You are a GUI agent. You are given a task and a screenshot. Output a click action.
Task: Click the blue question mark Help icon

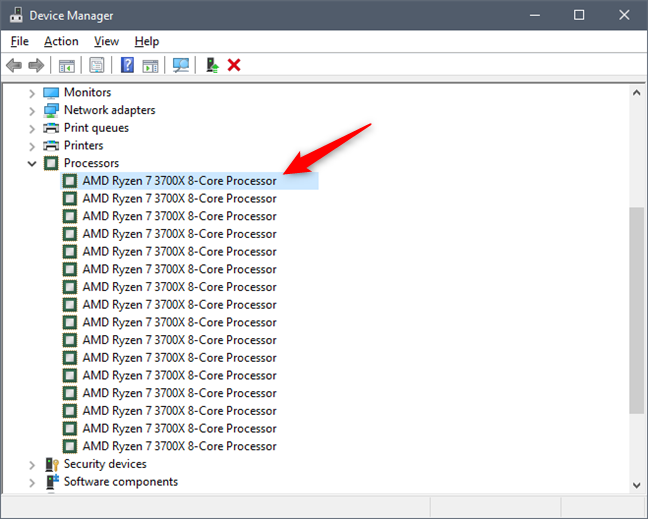127,65
